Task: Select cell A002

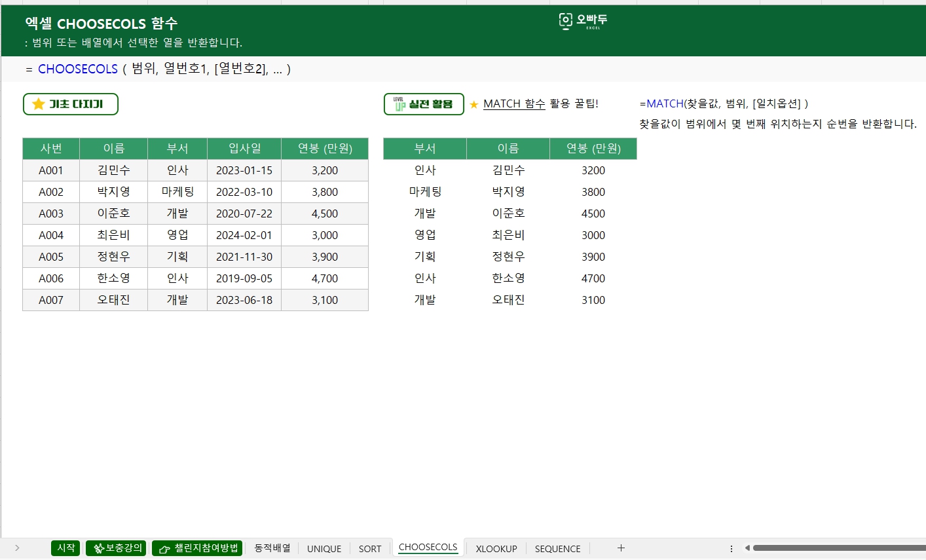Action: coord(51,192)
